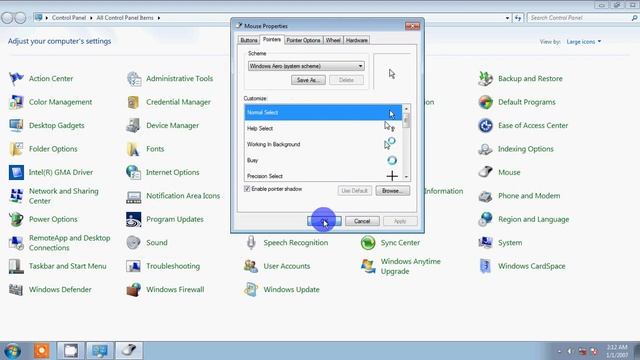Open Indexing Options icon
This screenshot has height=360, width=640.
coord(485,149)
